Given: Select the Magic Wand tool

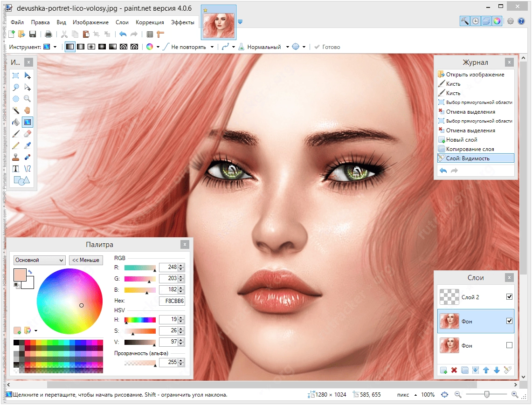Looking at the screenshot, I should (15, 110).
